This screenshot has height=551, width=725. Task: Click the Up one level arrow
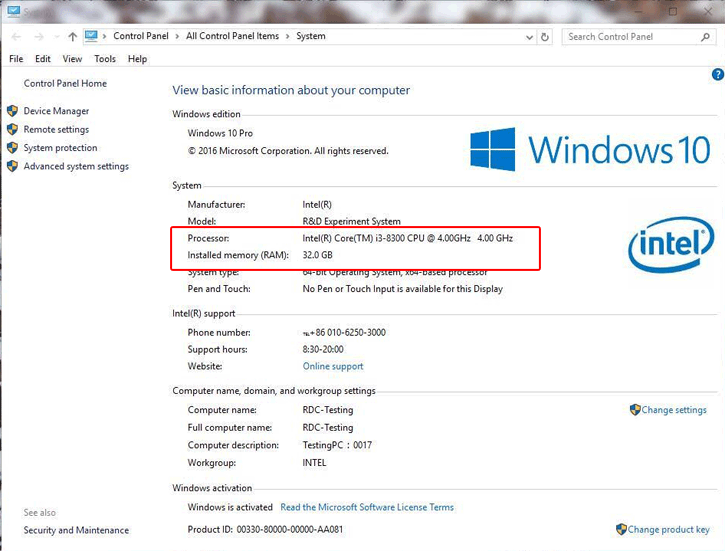[73, 37]
